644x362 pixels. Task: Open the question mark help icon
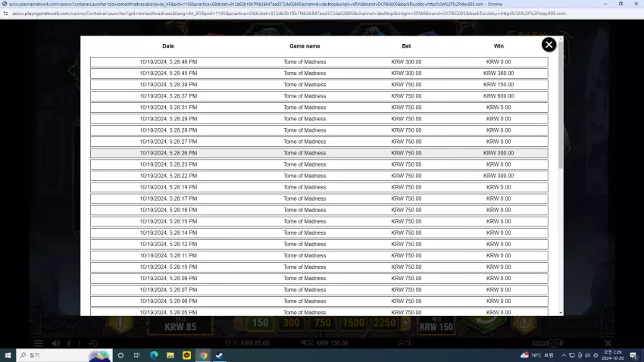pos(80,343)
